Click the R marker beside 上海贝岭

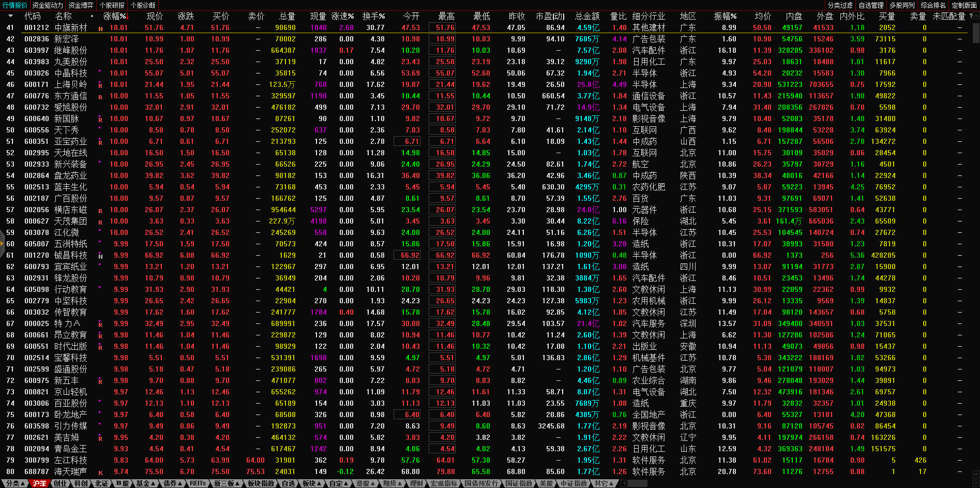[100, 85]
